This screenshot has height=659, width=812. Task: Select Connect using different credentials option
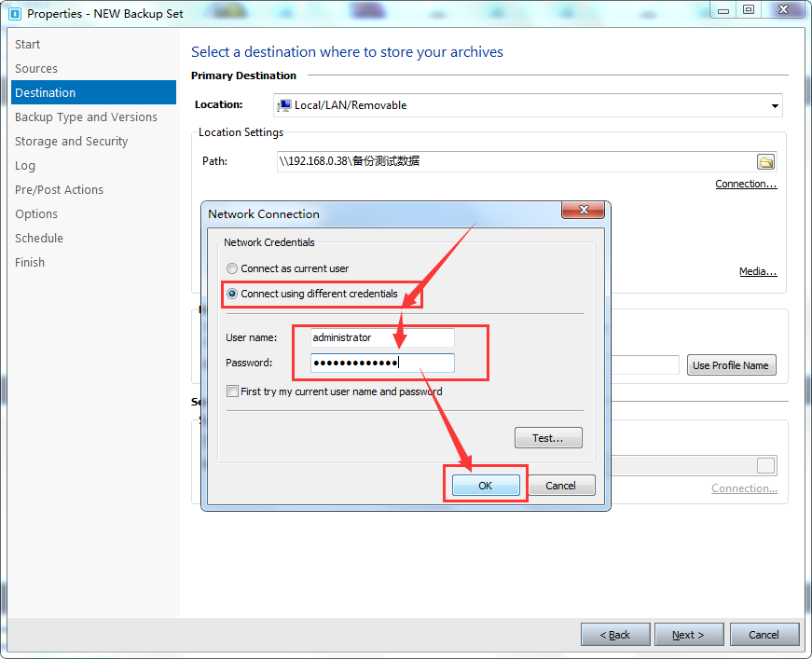pos(232,294)
